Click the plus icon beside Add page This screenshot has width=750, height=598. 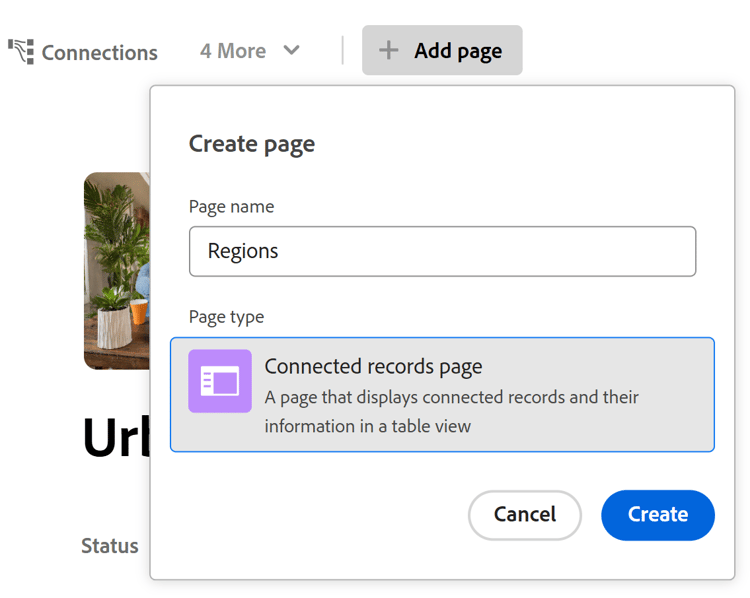pyautogui.click(x=388, y=50)
